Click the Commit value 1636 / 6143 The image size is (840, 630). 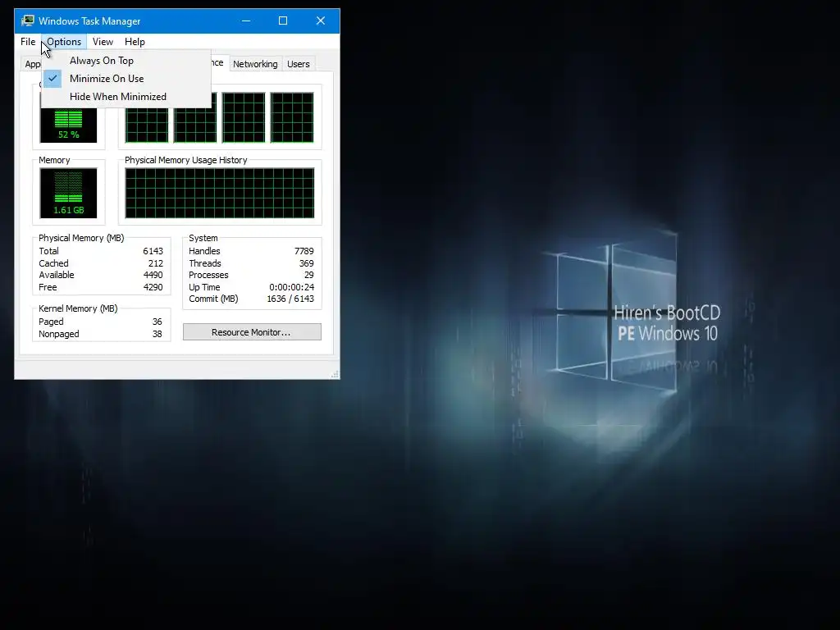click(x=290, y=299)
